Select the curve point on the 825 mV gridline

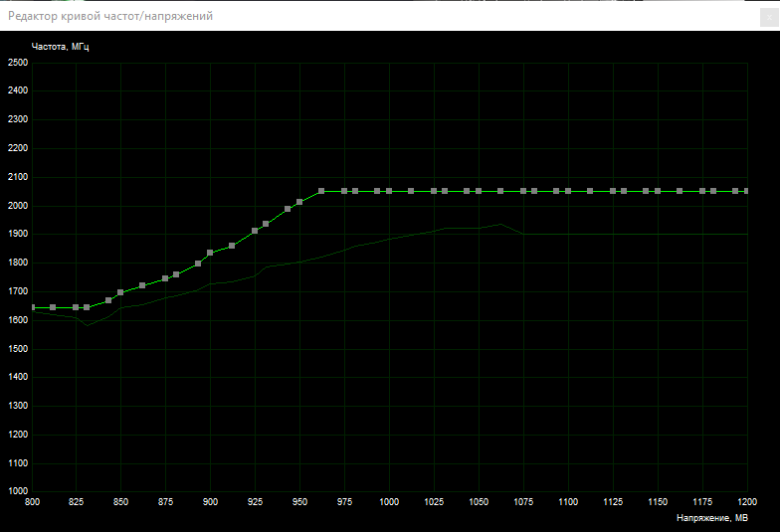(76, 308)
